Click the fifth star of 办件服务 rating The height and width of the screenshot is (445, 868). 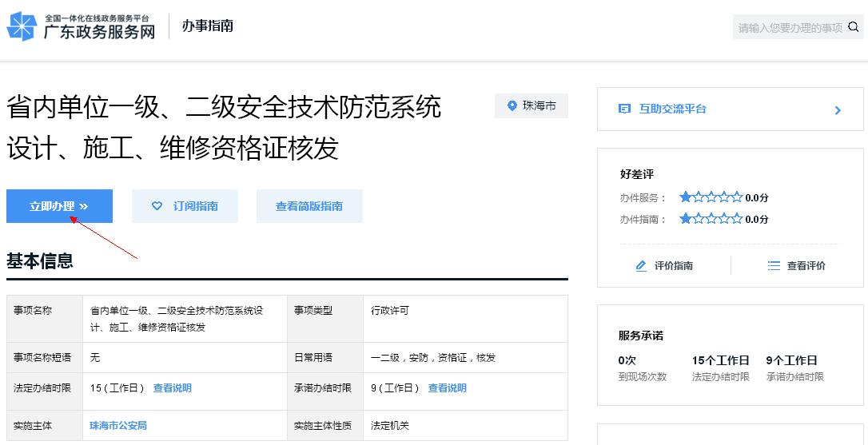click(736, 197)
